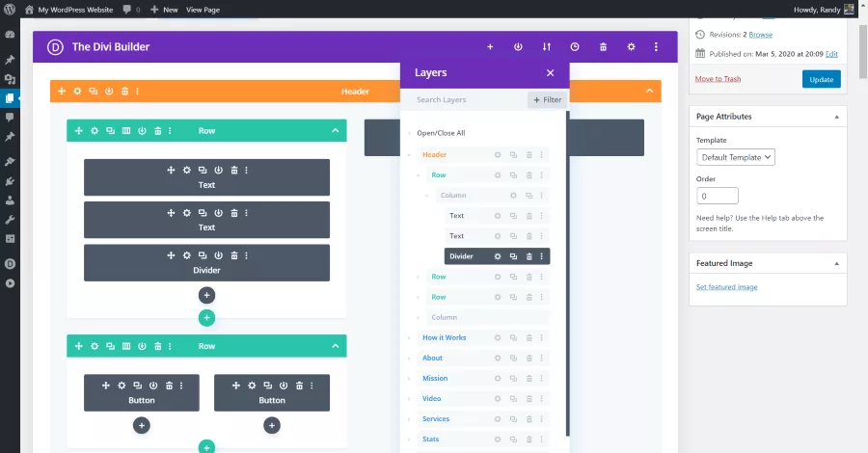
Task: Click move icon on Header section bar
Action: click(x=62, y=92)
